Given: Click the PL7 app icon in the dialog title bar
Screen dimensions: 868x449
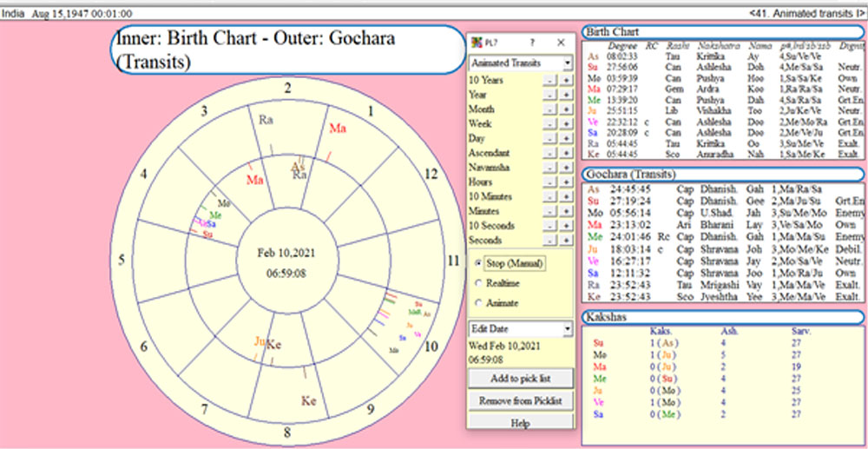Looking at the screenshot, I should (475, 43).
